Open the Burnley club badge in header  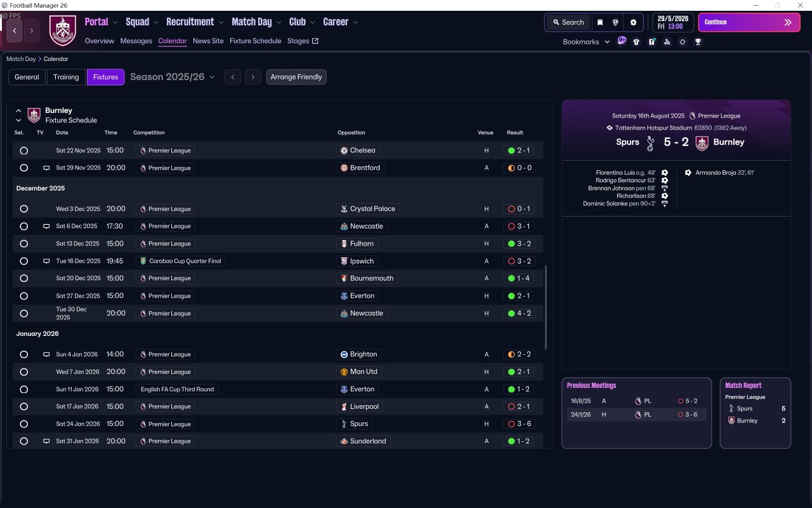pyautogui.click(x=63, y=30)
